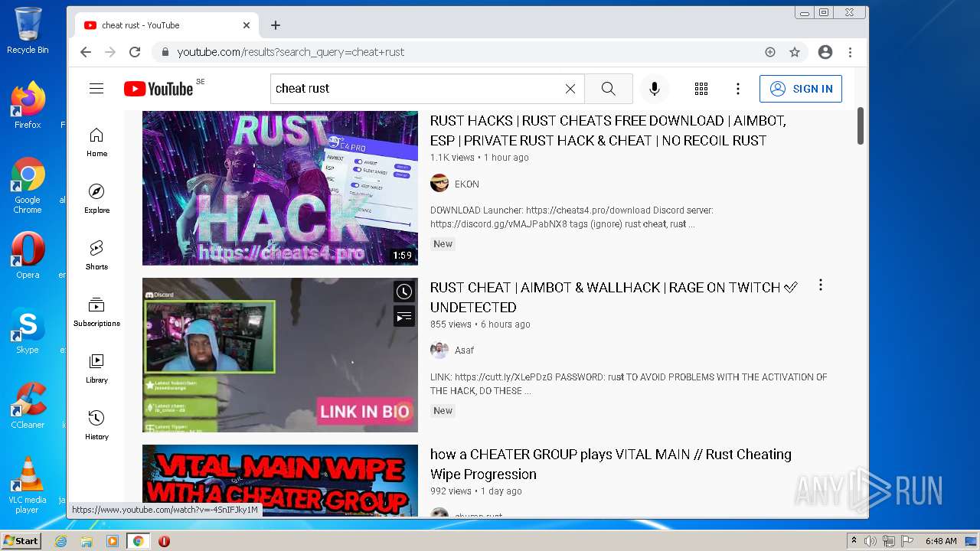Open action menu for RUST CHEAT video
This screenshot has width=980, height=551.
pyautogui.click(x=821, y=285)
